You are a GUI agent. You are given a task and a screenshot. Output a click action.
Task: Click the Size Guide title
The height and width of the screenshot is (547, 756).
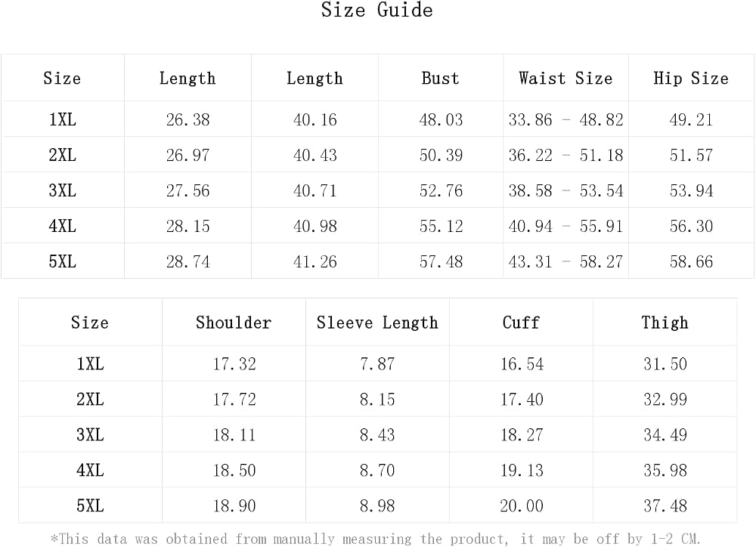coord(377,10)
